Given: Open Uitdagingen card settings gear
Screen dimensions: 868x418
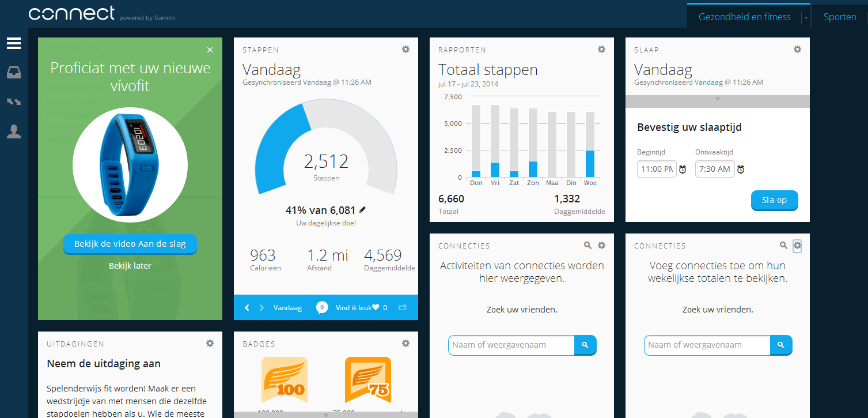Looking at the screenshot, I should point(210,343).
